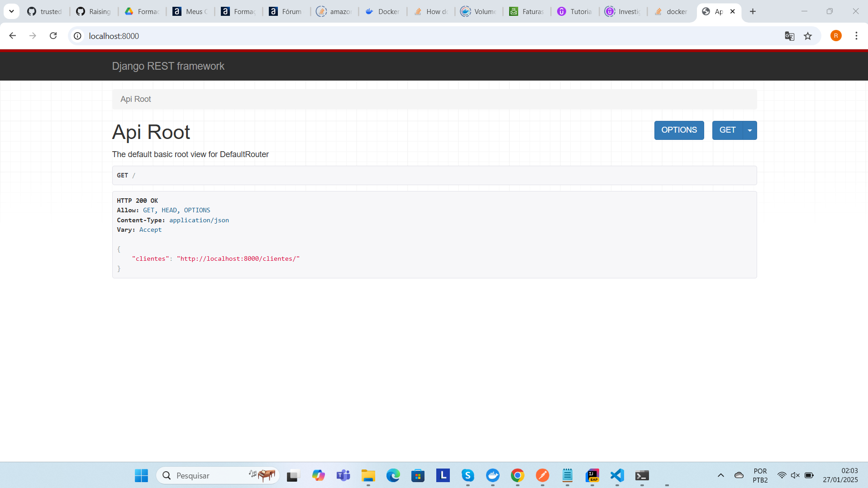Open Microsoft Teams from the taskbar
The height and width of the screenshot is (488, 868).
click(x=343, y=475)
